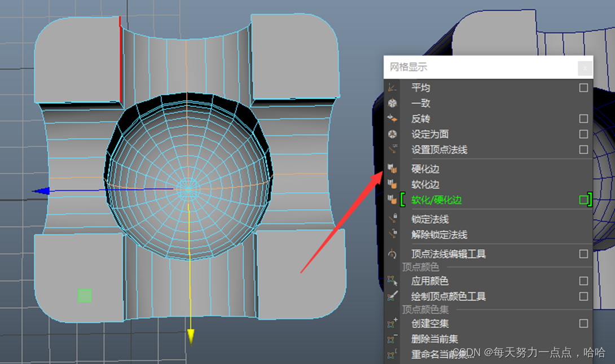This screenshot has height=364, width=615.
Task: Select 删除当前集 menu item
Action: 434,339
